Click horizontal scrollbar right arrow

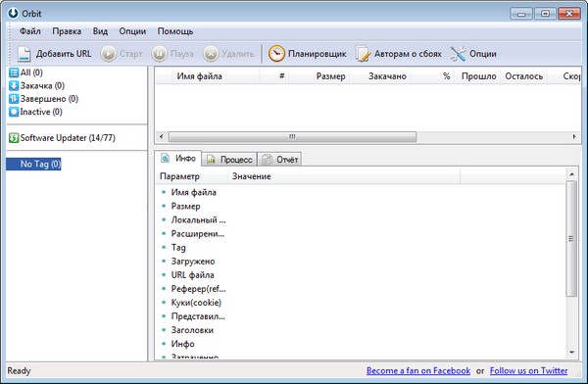coord(574,137)
